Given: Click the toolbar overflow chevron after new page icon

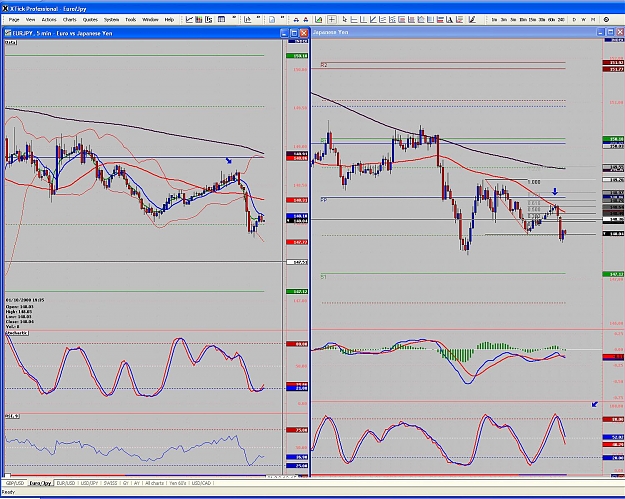Looking at the screenshot, I should click(x=283, y=18).
